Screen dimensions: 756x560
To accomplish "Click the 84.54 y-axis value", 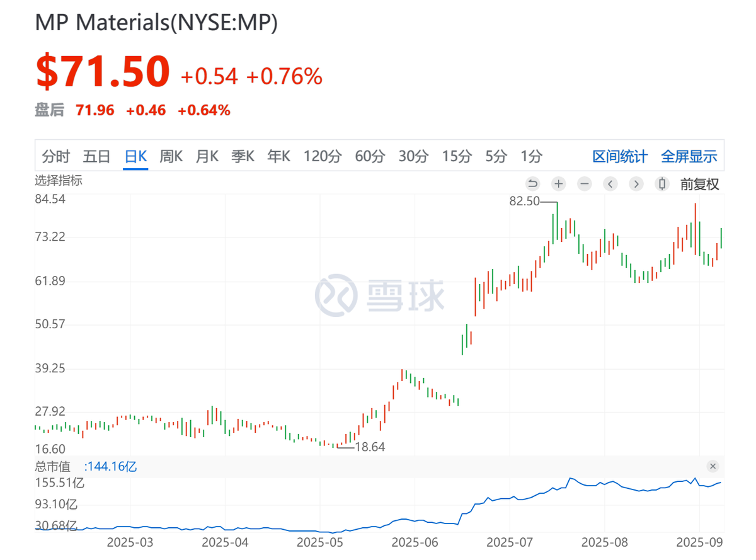I will (49, 200).
